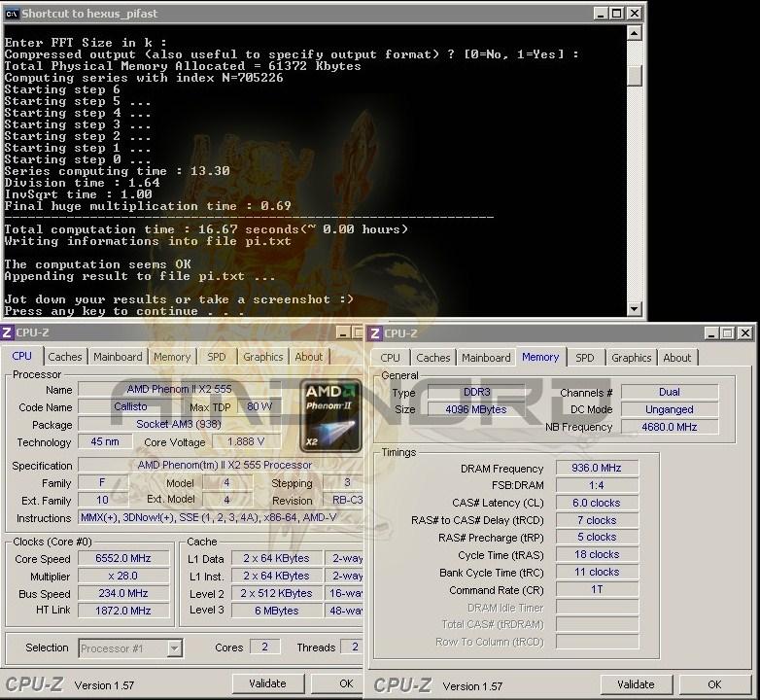Click the Multiplier x 28.0 field
760x700 pixels.
coord(123,576)
